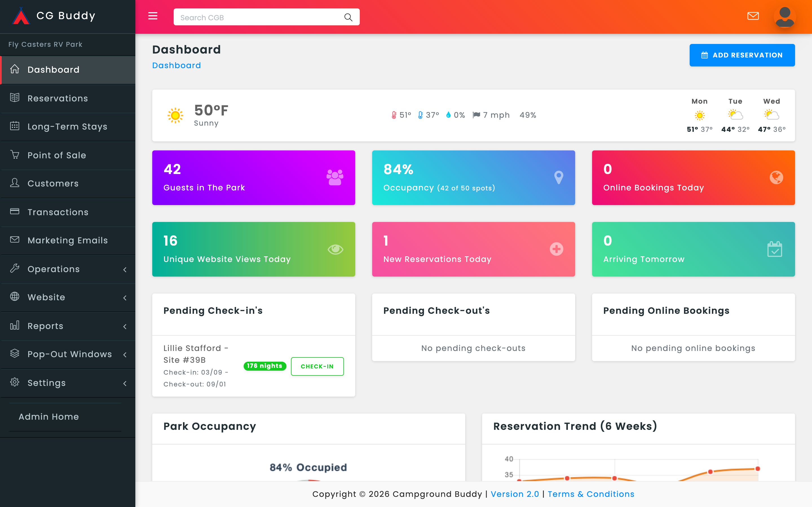Image resolution: width=812 pixels, height=507 pixels.
Task: Select Marketing Emails in the sidebar
Action: [x=67, y=240]
